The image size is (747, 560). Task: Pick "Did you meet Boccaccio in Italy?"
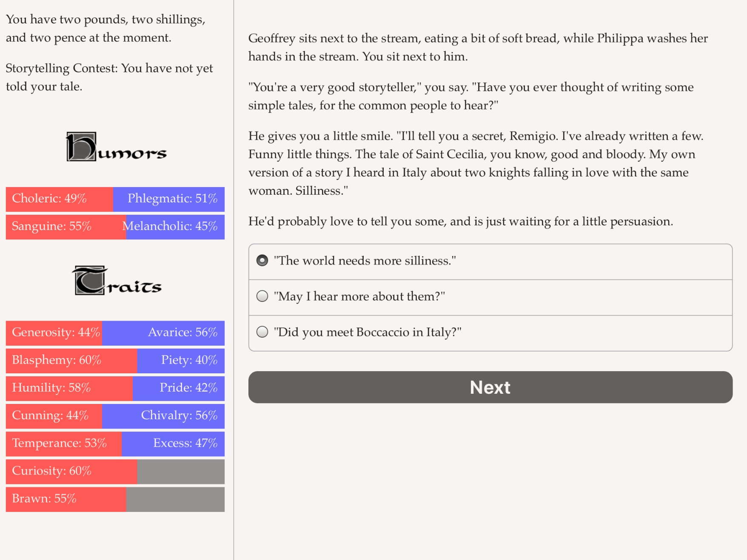pos(490,333)
